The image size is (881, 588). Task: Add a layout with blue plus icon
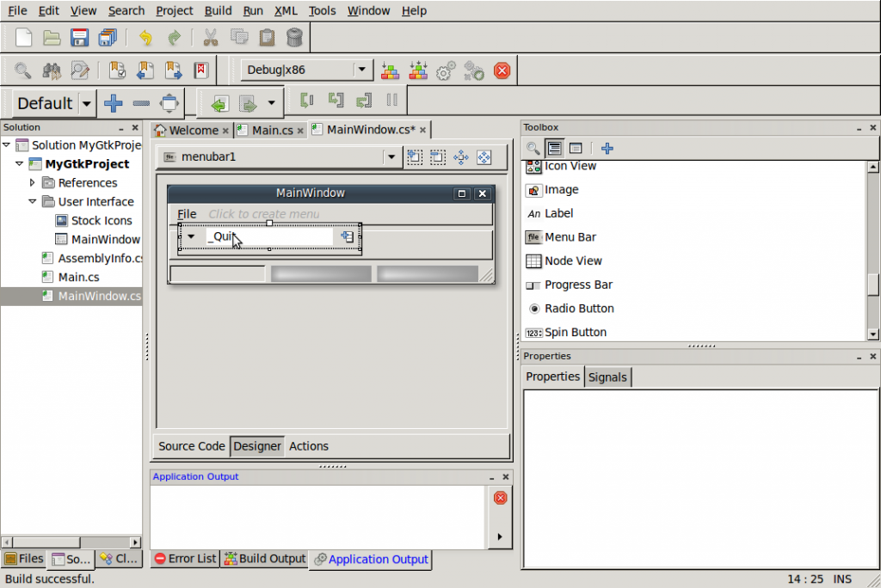point(114,103)
